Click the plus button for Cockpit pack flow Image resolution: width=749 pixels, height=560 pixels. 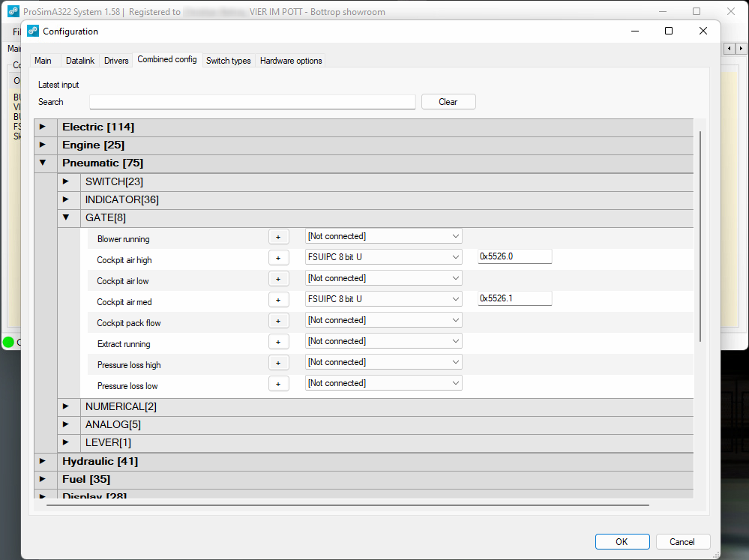(x=278, y=321)
